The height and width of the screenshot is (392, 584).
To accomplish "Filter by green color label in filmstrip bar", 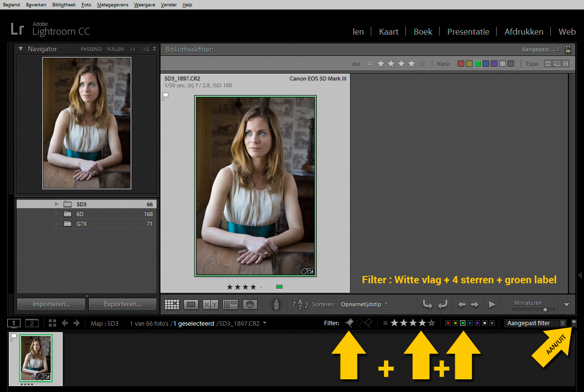I will pos(463,323).
